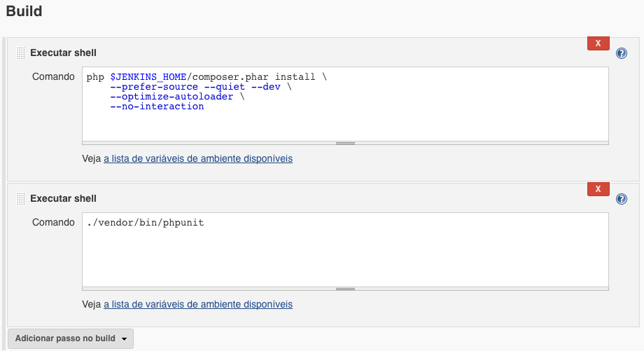Click the '--no-interaction' line in command
644x351 pixels.
157,106
